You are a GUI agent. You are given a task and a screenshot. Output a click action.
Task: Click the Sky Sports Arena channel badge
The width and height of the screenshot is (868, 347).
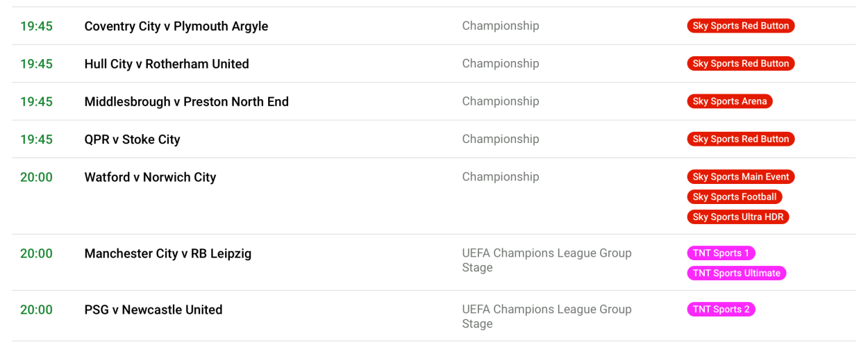coord(729,101)
